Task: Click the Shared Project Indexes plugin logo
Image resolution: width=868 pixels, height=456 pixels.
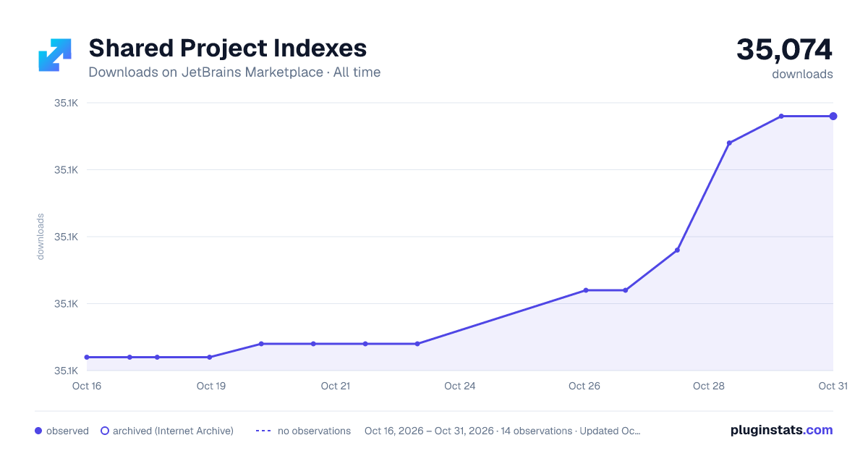Action: (x=55, y=55)
